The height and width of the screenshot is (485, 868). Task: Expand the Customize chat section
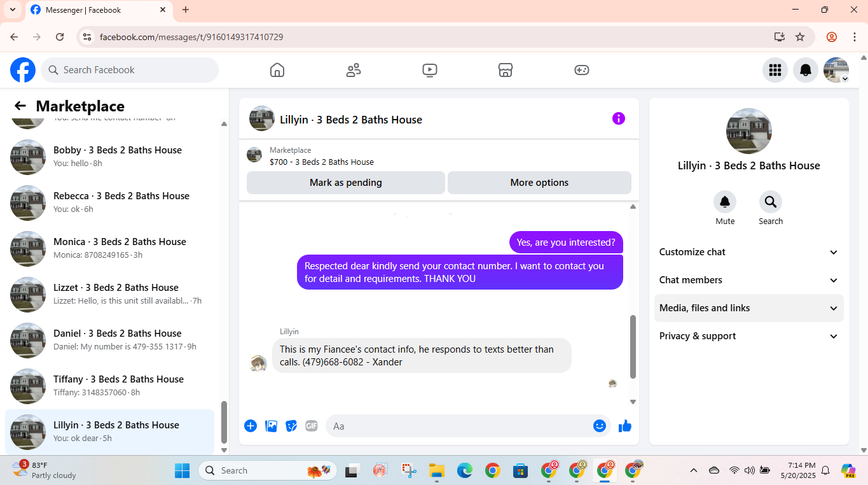tap(749, 252)
